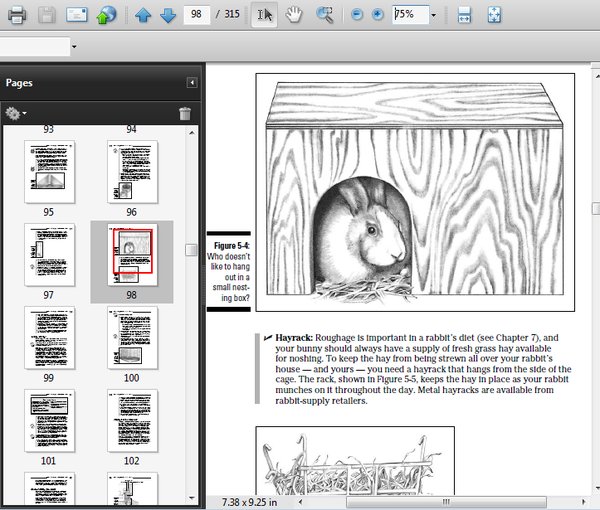This screenshot has height=510, width=600.
Task: Activate the Select text cursor tool
Action: (264, 15)
